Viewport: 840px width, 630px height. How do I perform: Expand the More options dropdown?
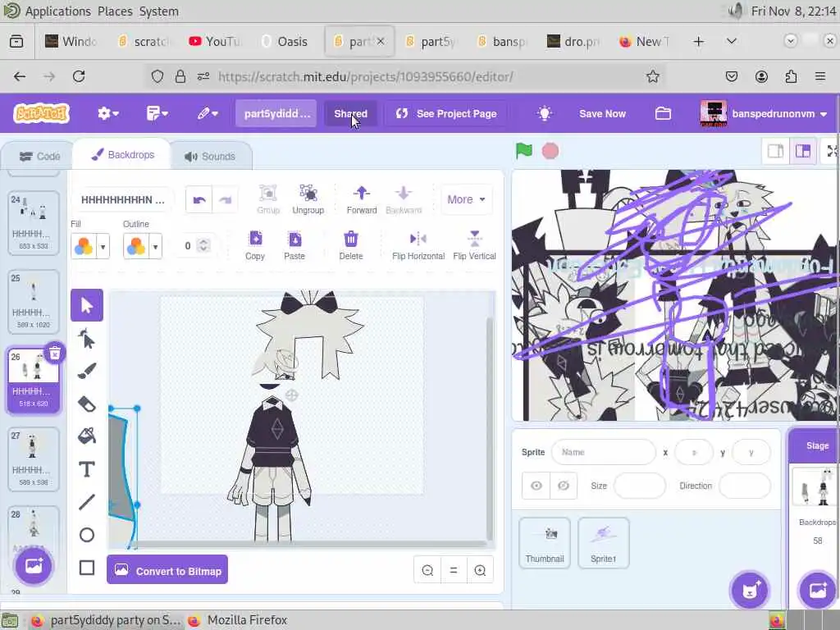pyautogui.click(x=466, y=199)
